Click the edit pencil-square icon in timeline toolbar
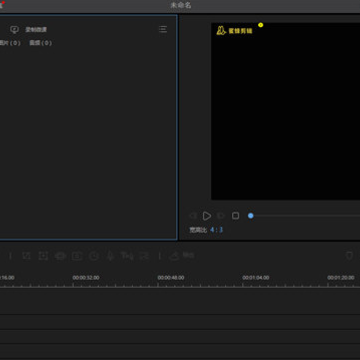Image resolution: width=360 pixels, height=360 pixels. [26, 256]
